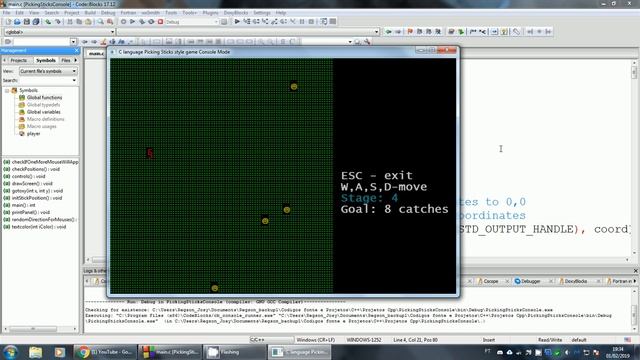Open the Help menu
Image resolution: width=640 pixels, height=360 pixels.
pyautogui.click(x=281, y=13)
